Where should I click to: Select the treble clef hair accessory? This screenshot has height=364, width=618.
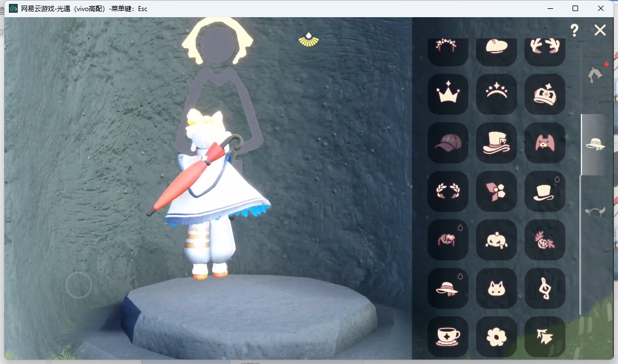(x=545, y=288)
